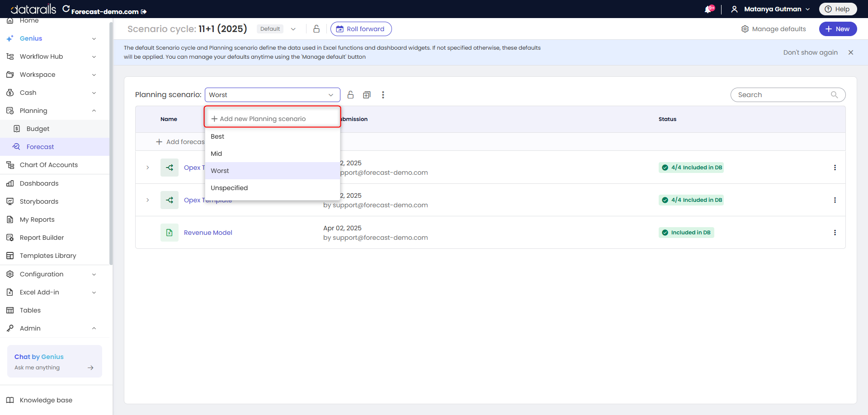Image resolution: width=868 pixels, height=415 pixels.
Task: Click the Report Builder sidebar icon
Action: click(x=10, y=238)
